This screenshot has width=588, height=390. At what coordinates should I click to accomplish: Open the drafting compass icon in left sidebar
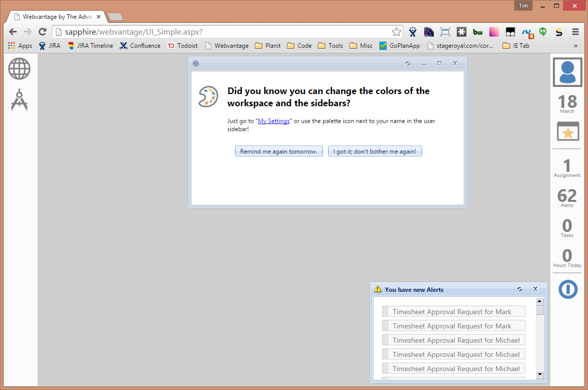tap(19, 100)
